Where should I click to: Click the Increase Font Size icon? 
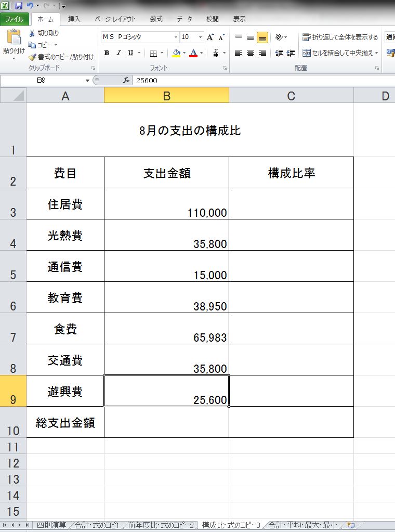(x=210, y=37)
